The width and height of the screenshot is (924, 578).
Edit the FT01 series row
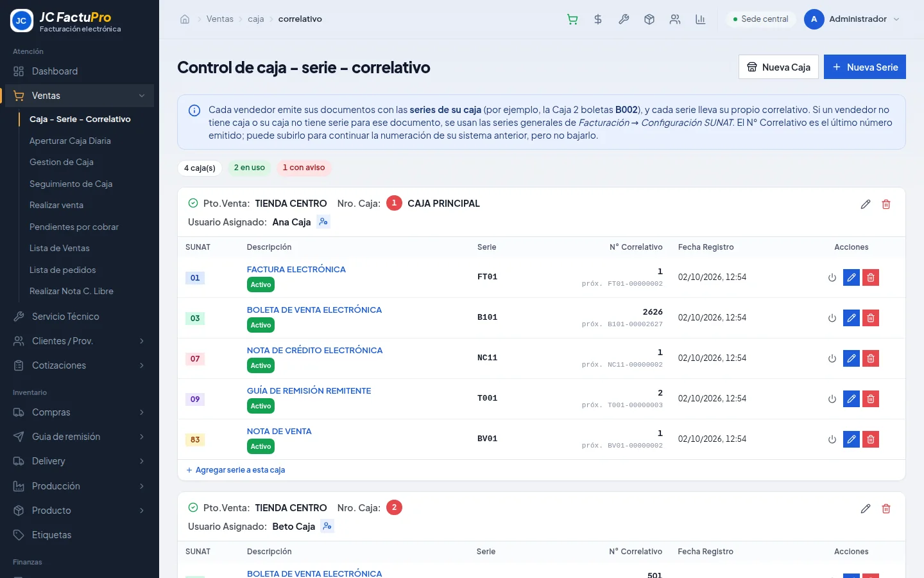point(851,277)
